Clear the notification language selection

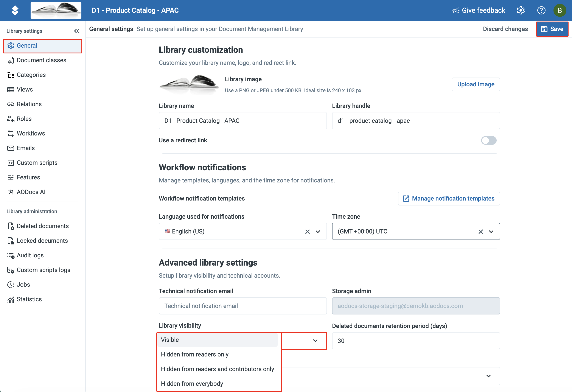click(307, 232)
